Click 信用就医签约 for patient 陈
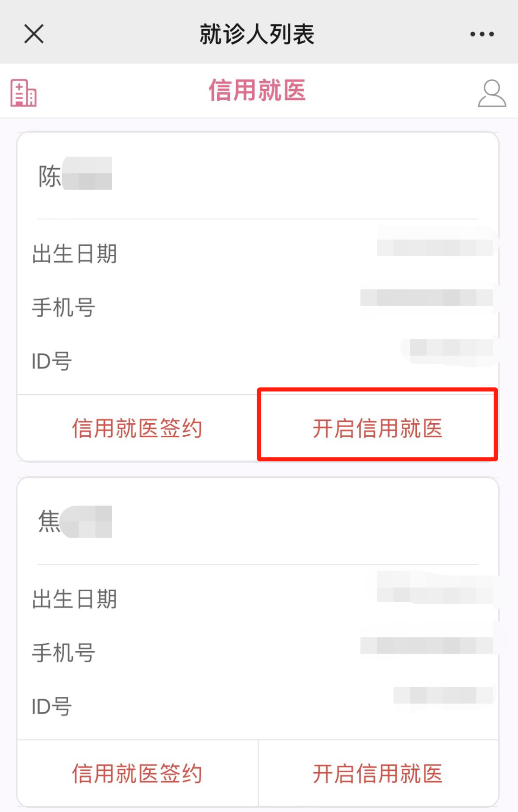518x812 pixels. (138, 429)
